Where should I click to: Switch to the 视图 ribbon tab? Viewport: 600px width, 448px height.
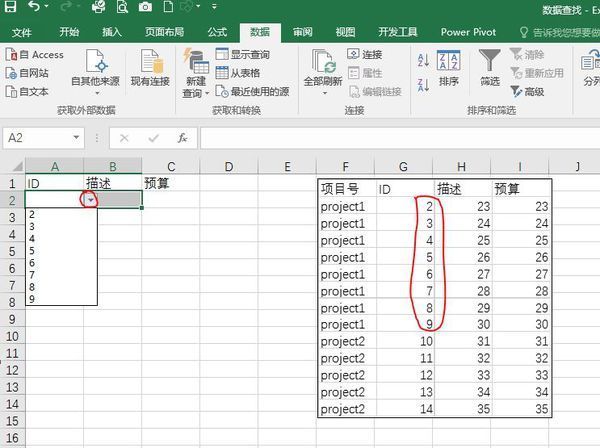[x=345, y=32]
